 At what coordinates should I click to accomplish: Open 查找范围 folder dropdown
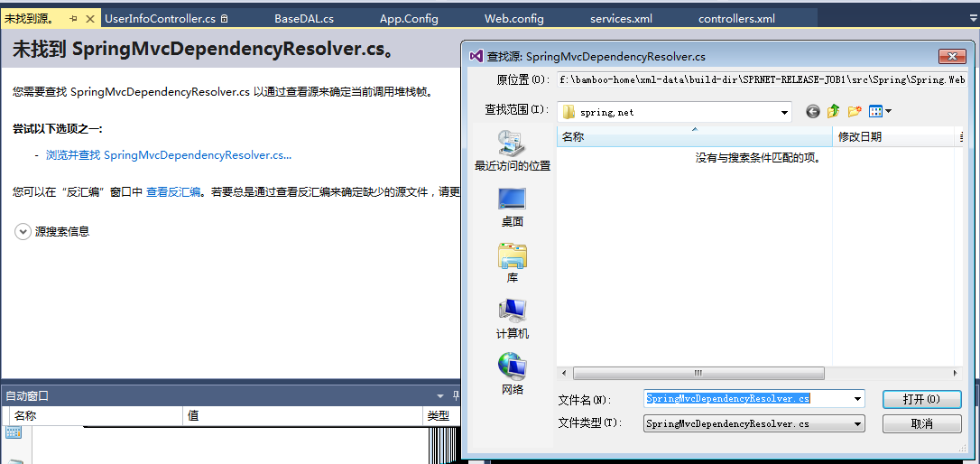(784, 113)
